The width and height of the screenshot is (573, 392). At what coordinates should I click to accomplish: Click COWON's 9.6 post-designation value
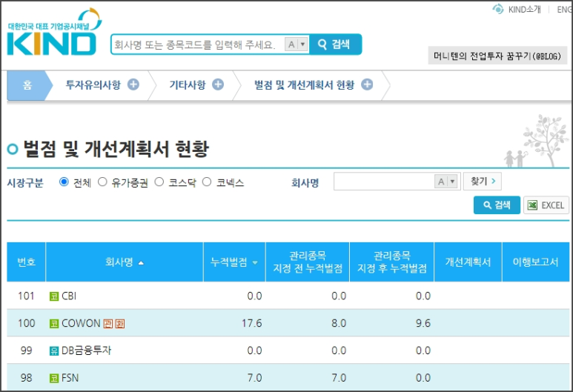coord(423,323)
